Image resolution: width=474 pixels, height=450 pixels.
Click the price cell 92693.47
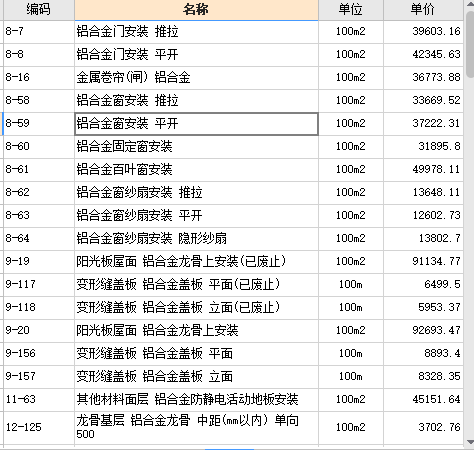[x=423, y=331]
